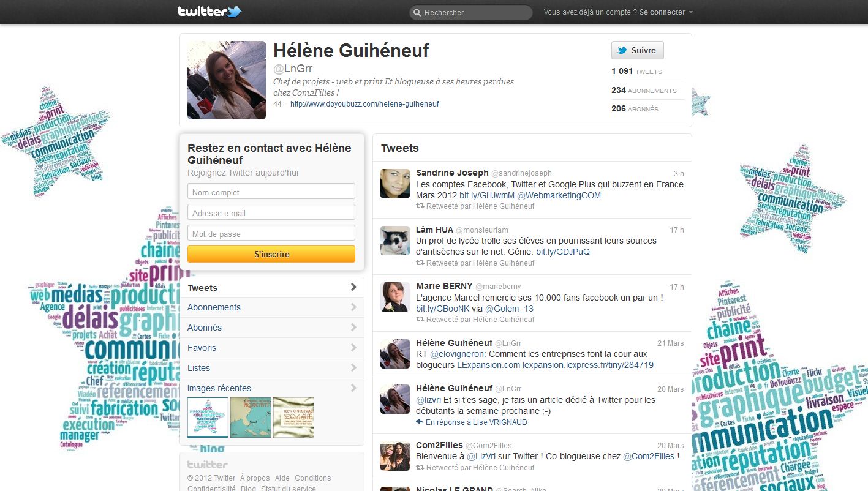This screenshot has height=491, width=868.
Task: Click avatar on @lizvri tweet
Action: click(395, 400)
